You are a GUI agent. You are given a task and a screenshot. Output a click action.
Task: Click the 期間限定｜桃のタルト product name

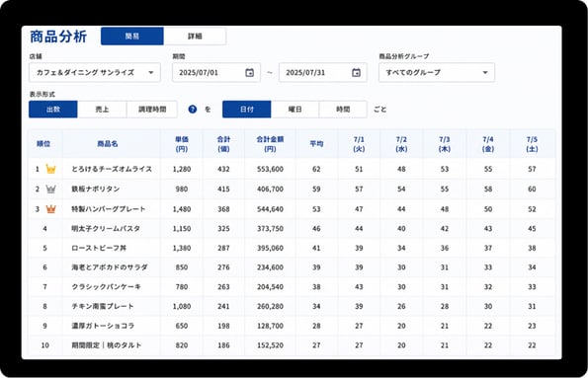(x=107, y=345)
